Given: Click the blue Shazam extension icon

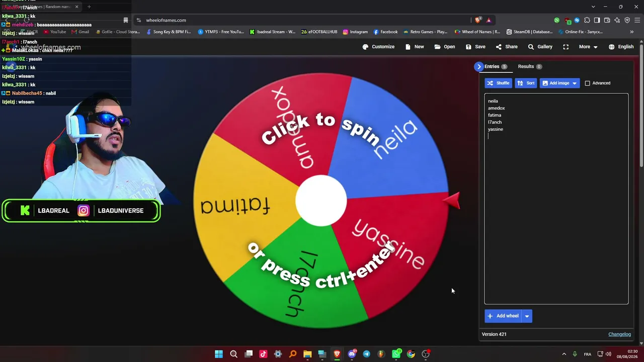Looking at the screenshot, I should (577, 20).
